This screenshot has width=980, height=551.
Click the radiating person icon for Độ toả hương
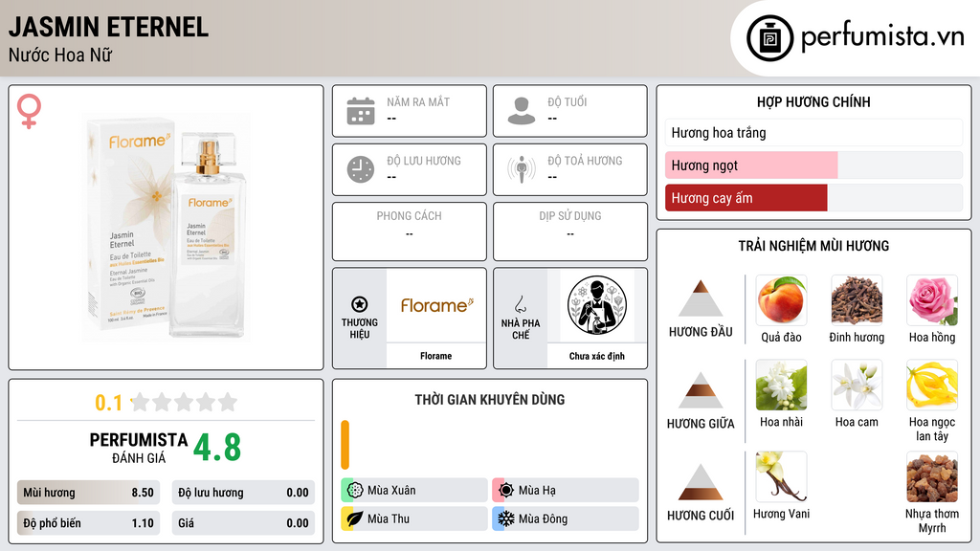522,169
